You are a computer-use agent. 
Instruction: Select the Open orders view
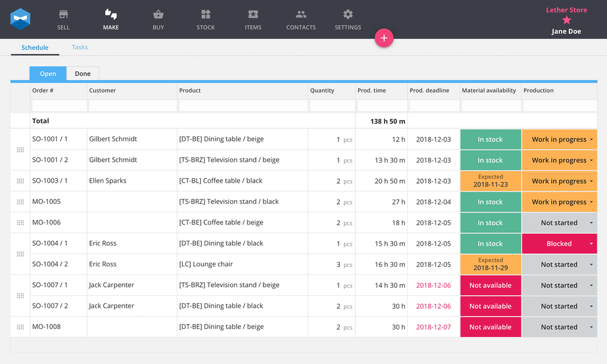pos(48,73)
